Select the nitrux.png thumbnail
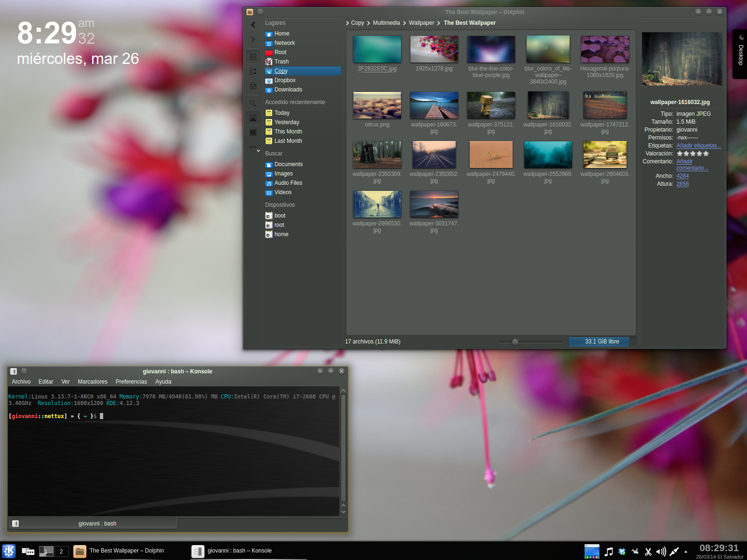This screenshot has height=560, width=747. pos(377,105)
